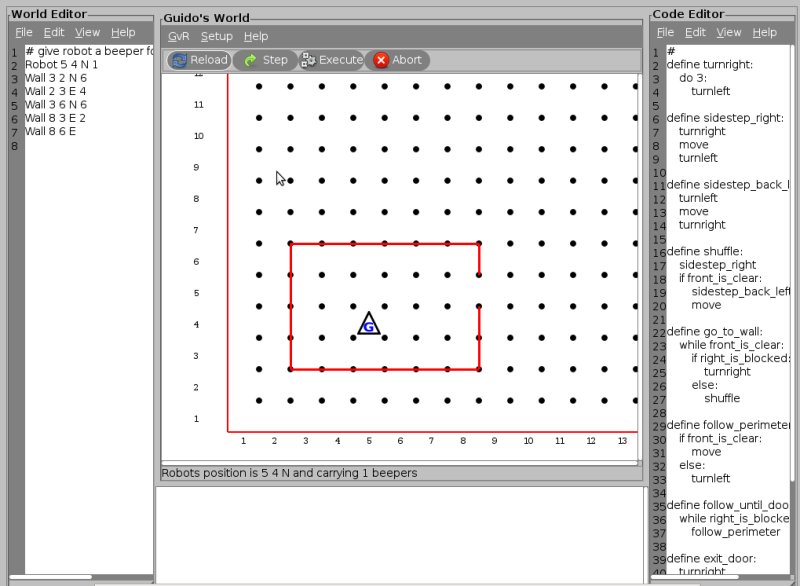Open the GvR menu
Image resolution: width=800 pixels, height=586 pixels.
178,36
